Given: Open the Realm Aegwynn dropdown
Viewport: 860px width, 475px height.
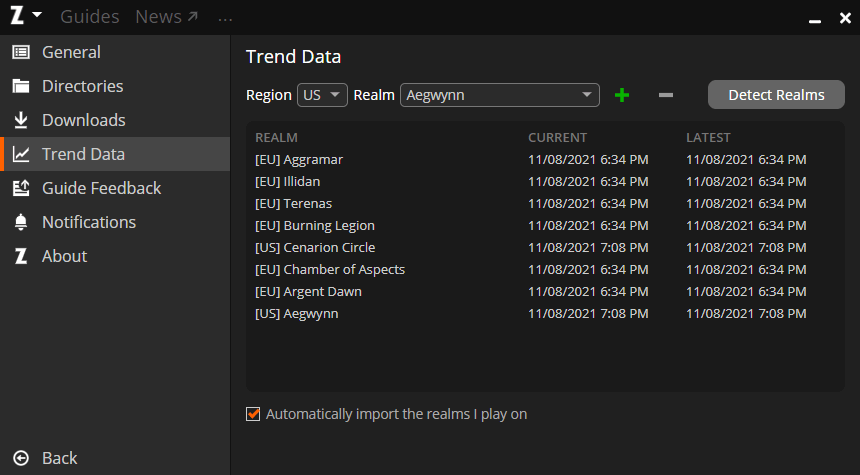Looking at the screenshot, I should [500, 95].
